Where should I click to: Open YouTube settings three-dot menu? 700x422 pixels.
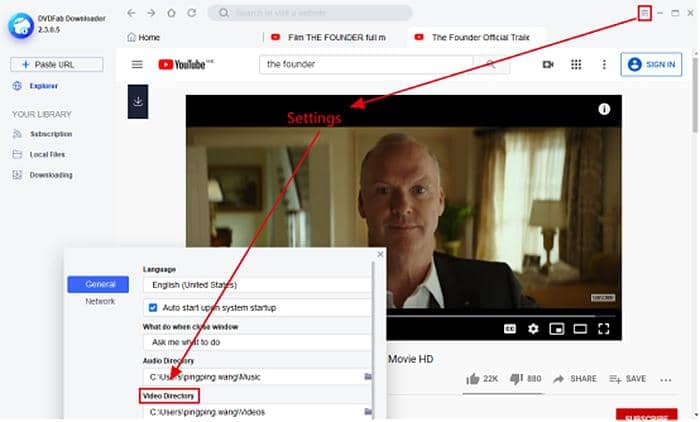[x=604, y=65]
